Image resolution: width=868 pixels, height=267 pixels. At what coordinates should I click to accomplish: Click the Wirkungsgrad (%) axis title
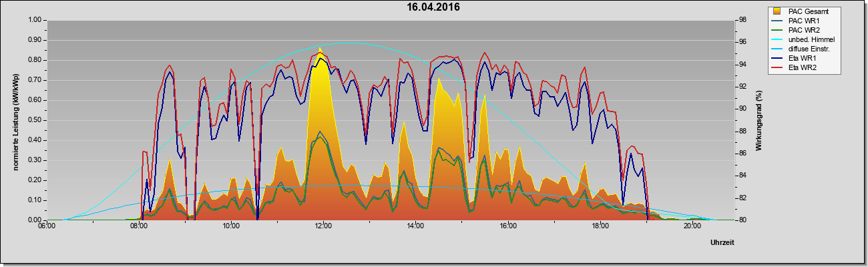tap(760, 119)
